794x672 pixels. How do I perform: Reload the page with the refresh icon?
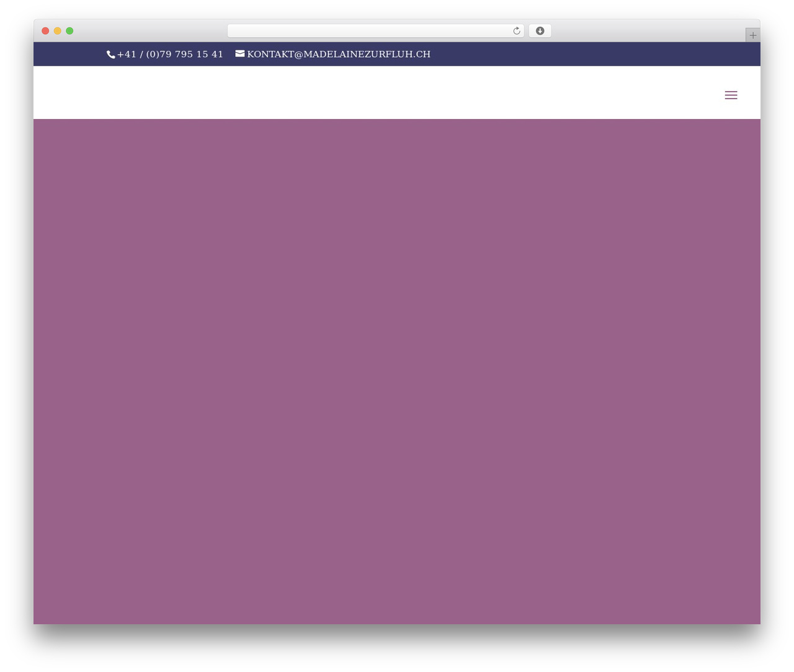coord(516,31)
